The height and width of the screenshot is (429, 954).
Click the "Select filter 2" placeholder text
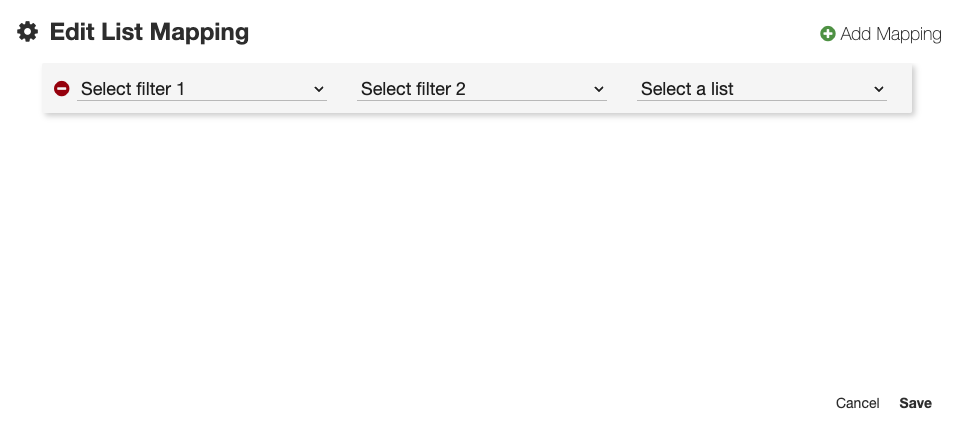pyautogui.click(x=413, y=89)
